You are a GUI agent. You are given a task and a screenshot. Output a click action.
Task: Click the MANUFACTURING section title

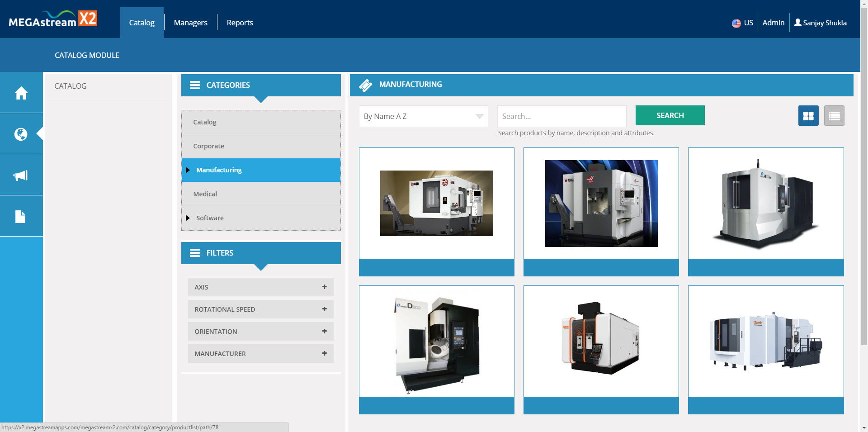[410, 85]
